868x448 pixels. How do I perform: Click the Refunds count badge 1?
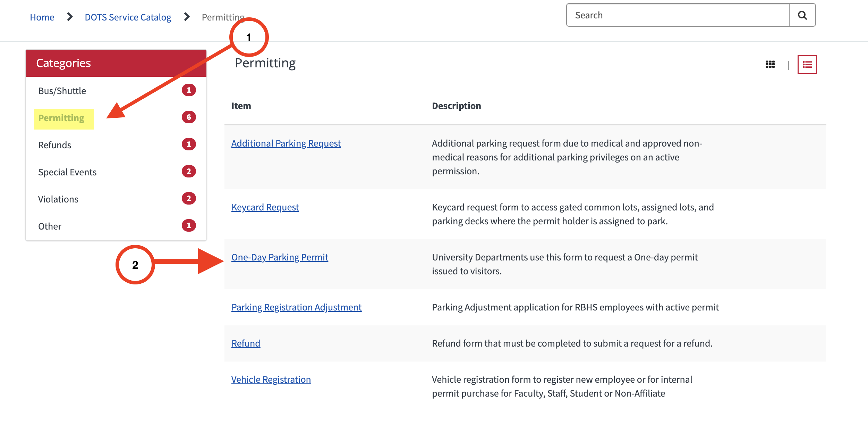(x=189, y=144)
